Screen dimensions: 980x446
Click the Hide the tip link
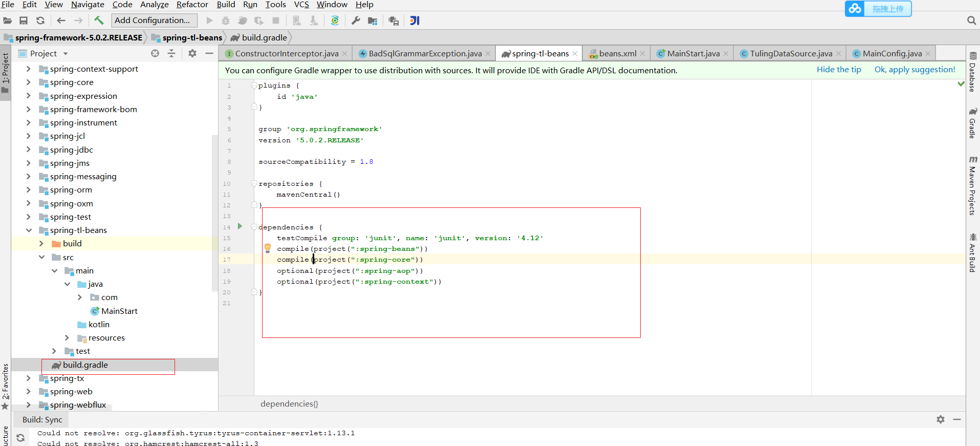tap(839, 70)
